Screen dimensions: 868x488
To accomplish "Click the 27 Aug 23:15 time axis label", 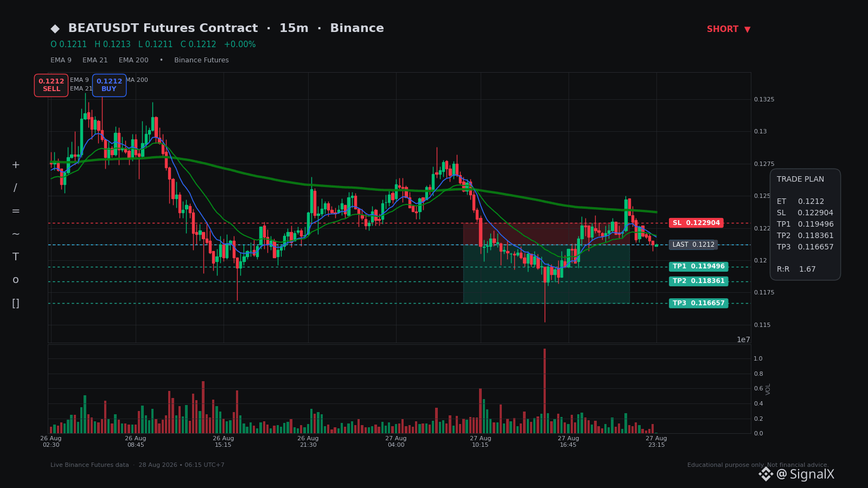I will [656, 441].
